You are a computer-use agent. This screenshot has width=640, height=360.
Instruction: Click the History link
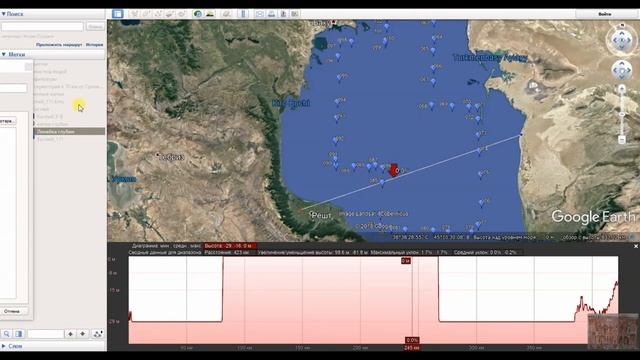pos(94,44)
